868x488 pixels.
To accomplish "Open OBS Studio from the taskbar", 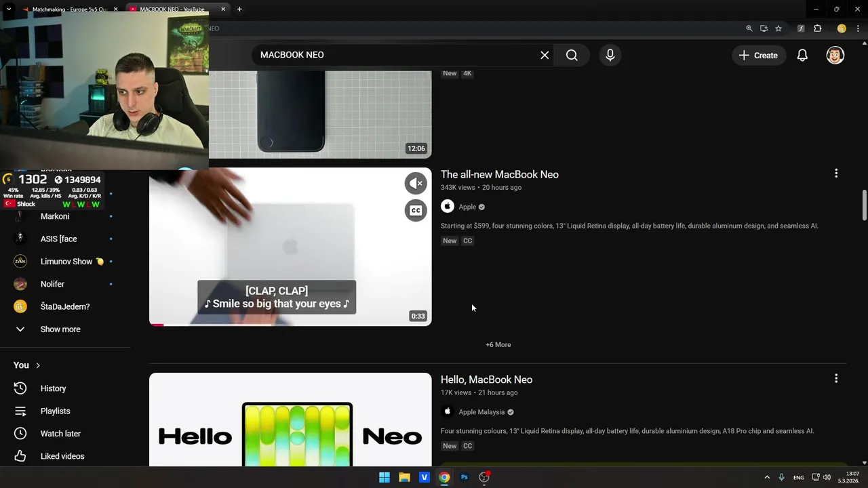I will pos(484,477).
